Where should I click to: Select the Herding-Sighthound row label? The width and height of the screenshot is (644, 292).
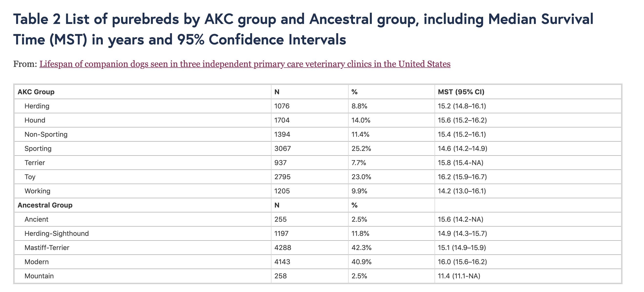(x=57, y=233)
